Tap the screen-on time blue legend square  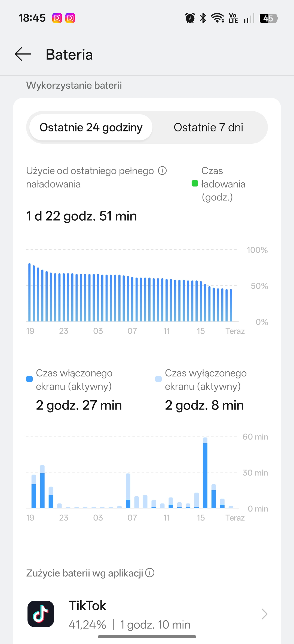[x=29, y=379]
